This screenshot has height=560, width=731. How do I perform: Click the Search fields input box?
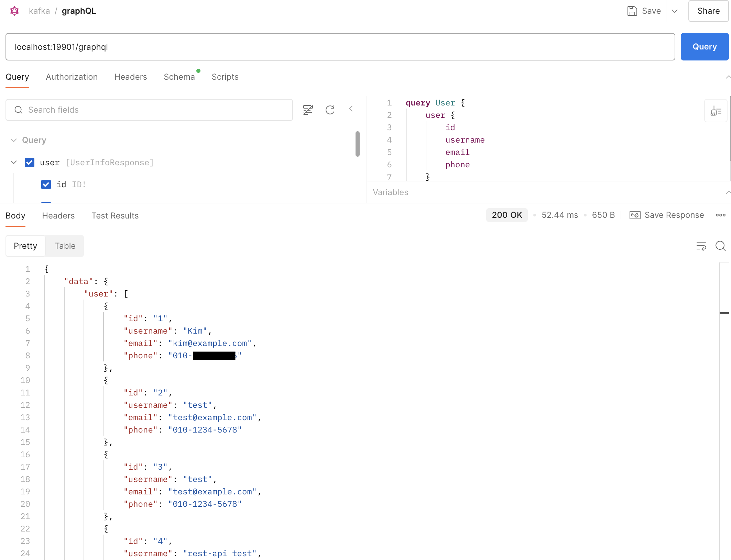149,110
